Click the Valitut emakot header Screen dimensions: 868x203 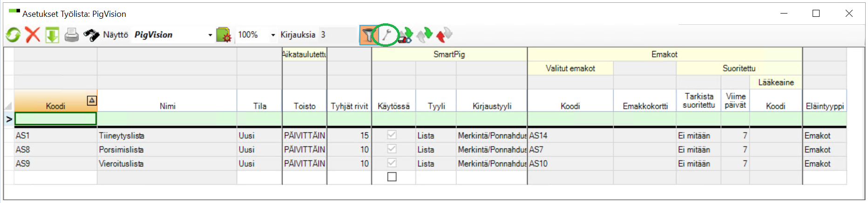pos(570,68)
